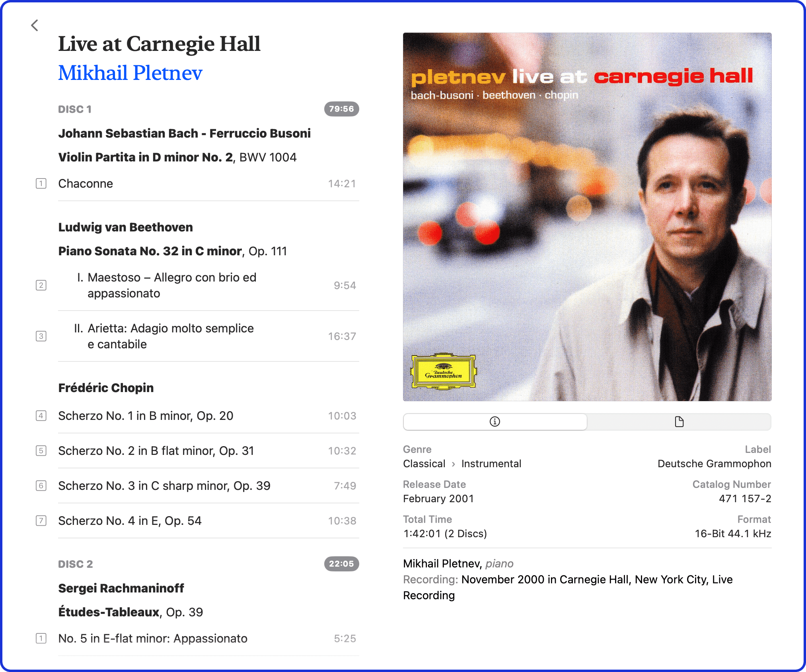Open the album cover artwork
Viewport: 806px width, 672px height.
[x=587, y=217]
